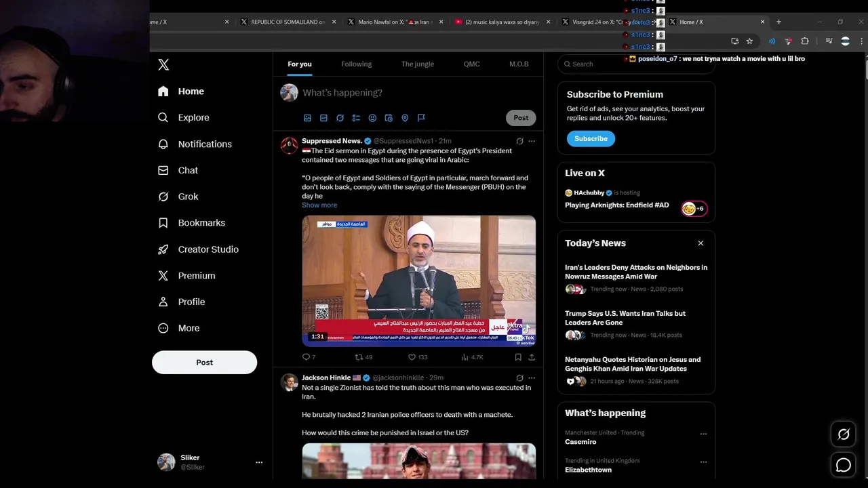
Task: Open Explore from the sidebar
Action: point(184,117)
